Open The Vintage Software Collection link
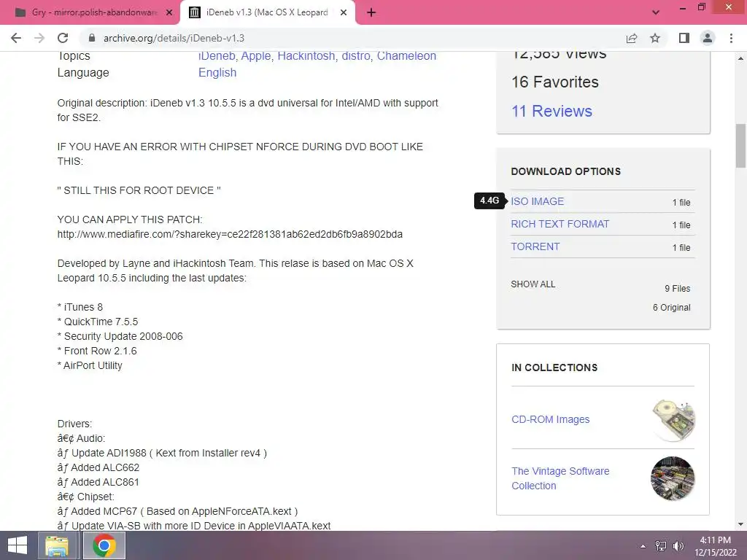The height and width of the screenshot is (560, 747). (560, 478)
